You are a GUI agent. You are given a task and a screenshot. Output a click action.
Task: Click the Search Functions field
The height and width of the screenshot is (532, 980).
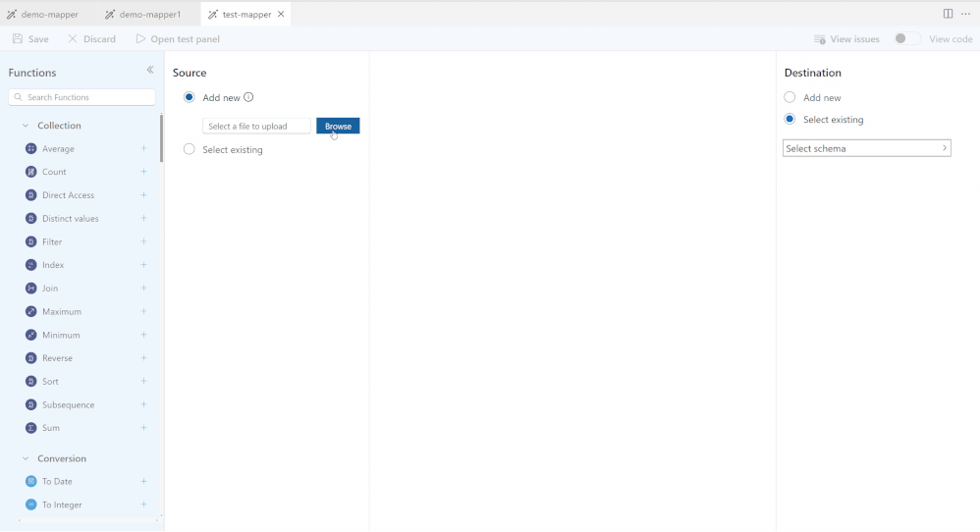[82, 97]
